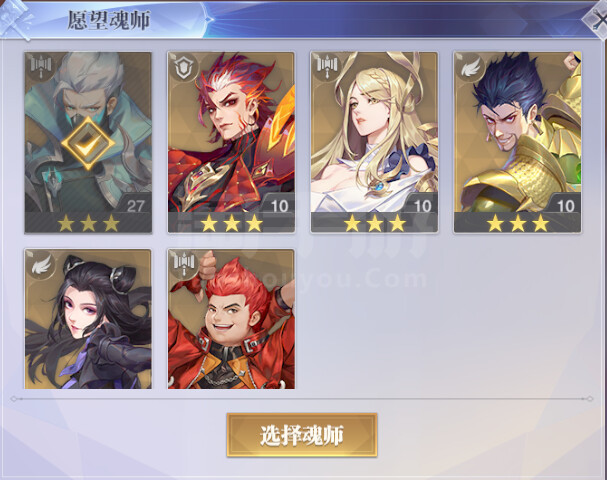Close the 愿望魂师 dialog
This screenshot has height=480, width=607.
tap(597, 19)
